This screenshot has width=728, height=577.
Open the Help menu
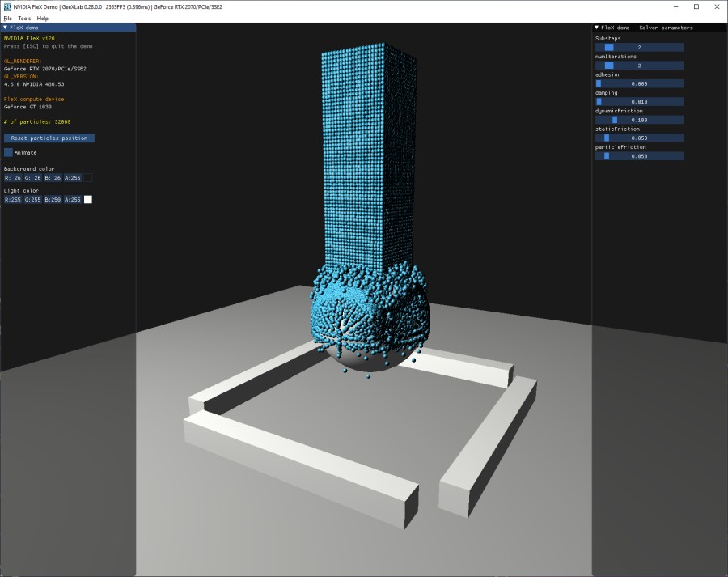tap(43, 19)
